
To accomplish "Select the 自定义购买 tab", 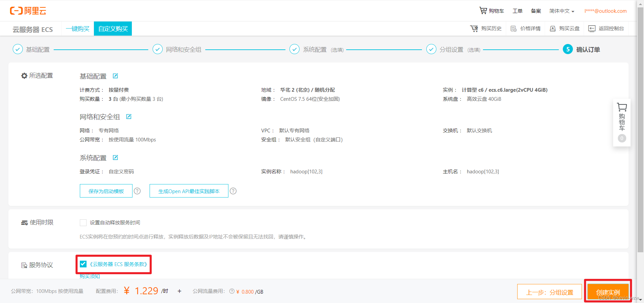I will coord(113,29).
